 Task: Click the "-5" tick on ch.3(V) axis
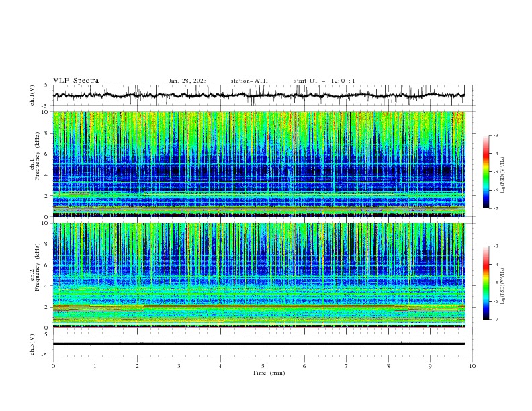point(46,355)
